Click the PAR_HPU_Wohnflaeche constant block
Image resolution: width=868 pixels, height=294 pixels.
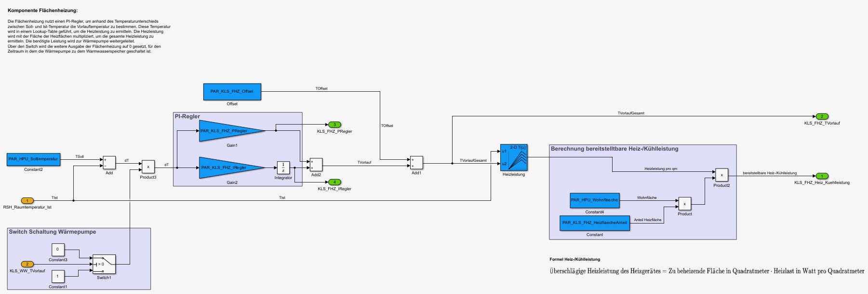click(594, 200)
